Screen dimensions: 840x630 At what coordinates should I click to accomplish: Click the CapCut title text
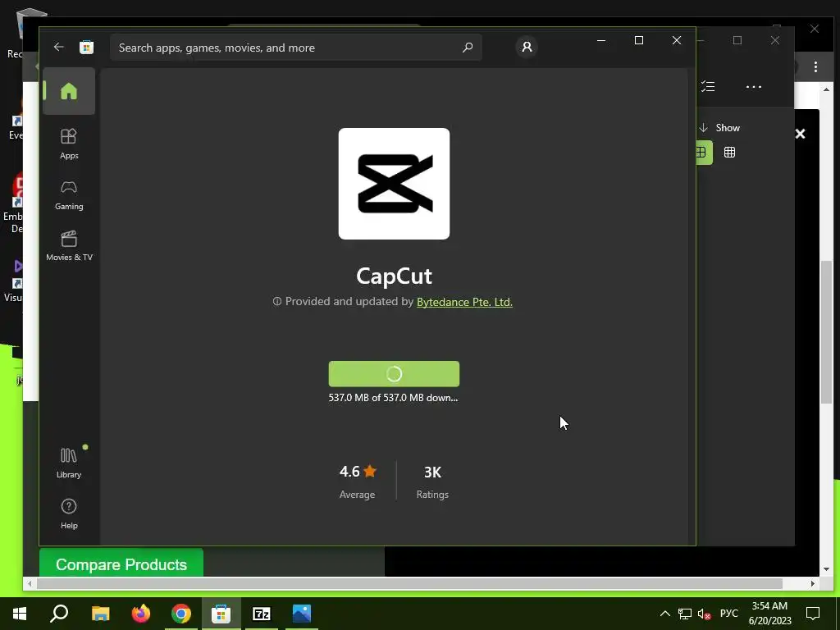[394, 276]
